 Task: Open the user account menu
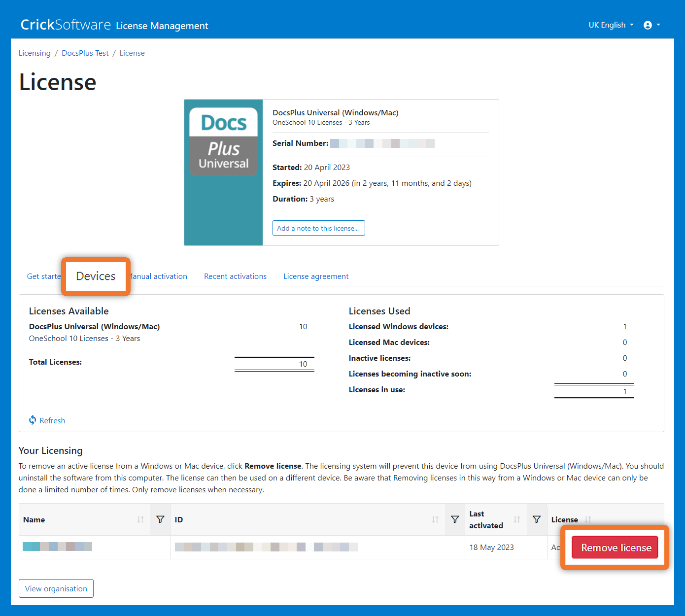(x=651, y=25)
